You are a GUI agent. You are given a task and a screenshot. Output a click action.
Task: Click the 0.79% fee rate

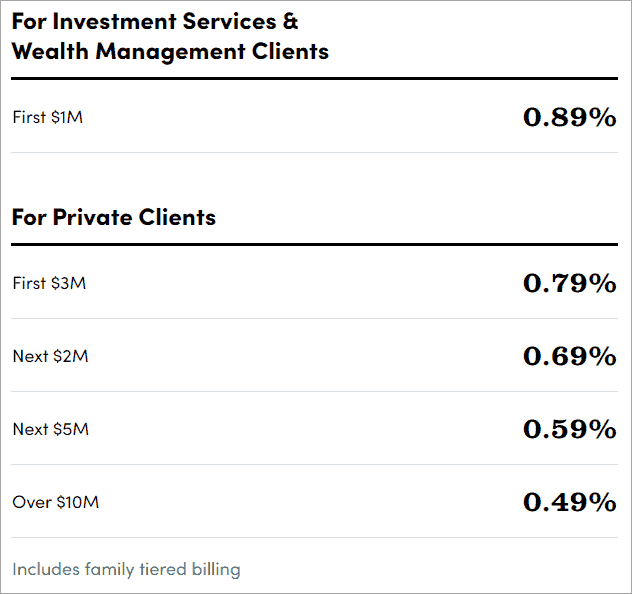[x=569, y=283]
